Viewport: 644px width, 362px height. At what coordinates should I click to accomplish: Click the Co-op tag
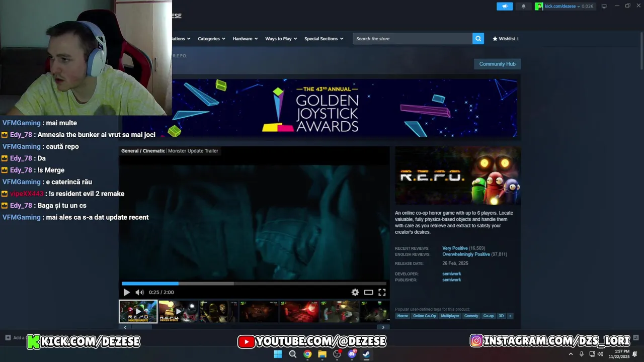pyautogui.click(x=489, y=316)
